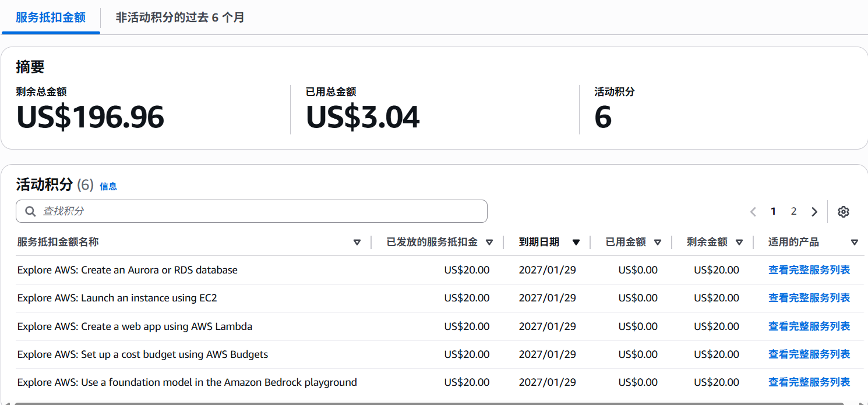The image size is (868, 405).
Task: View full service list for Aurora or RDS credit
Action: click(809, 270)
